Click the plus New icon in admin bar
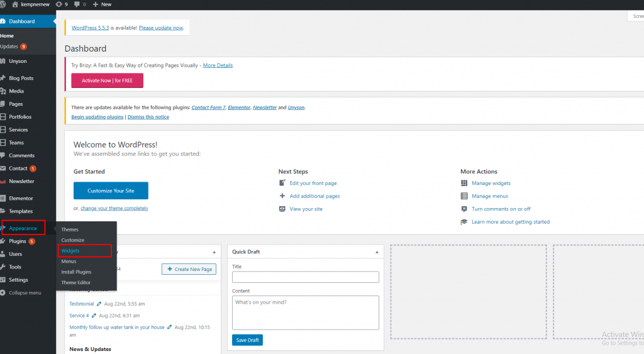The width and height of the screenshot is (644, 354). pos(96,4)
